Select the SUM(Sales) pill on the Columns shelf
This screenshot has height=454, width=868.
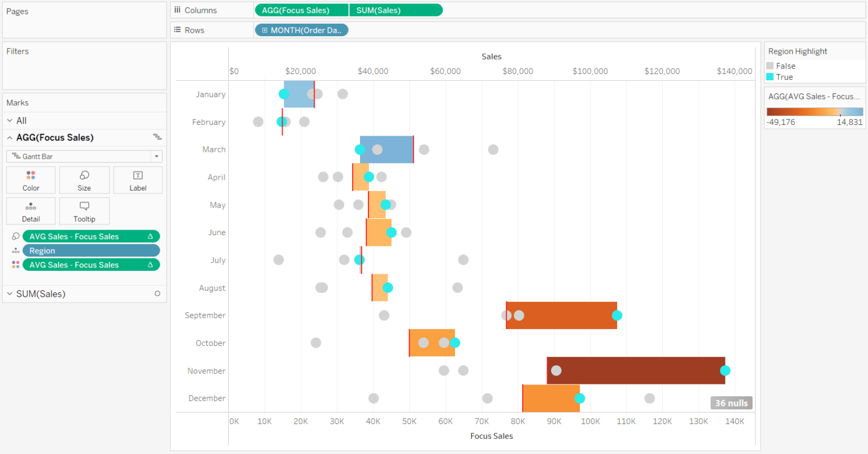396,10
